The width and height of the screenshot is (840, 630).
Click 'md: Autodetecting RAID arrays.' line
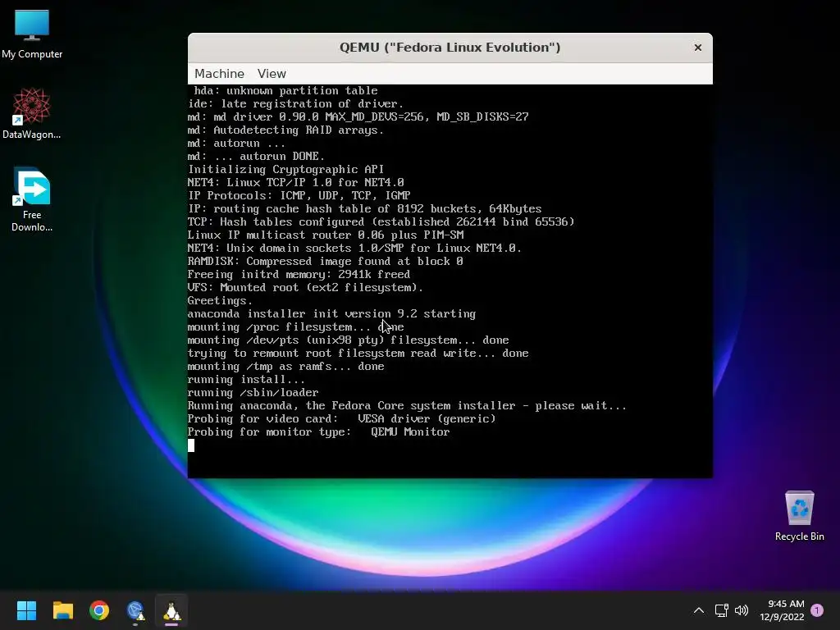[x=285, y=130]
